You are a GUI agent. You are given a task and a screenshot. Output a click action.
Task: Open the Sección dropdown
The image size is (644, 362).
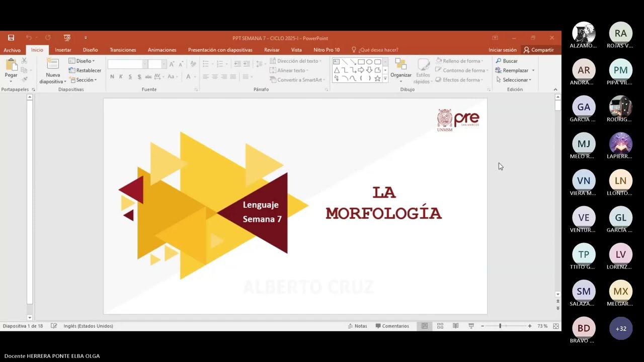[x=83, y=80]
